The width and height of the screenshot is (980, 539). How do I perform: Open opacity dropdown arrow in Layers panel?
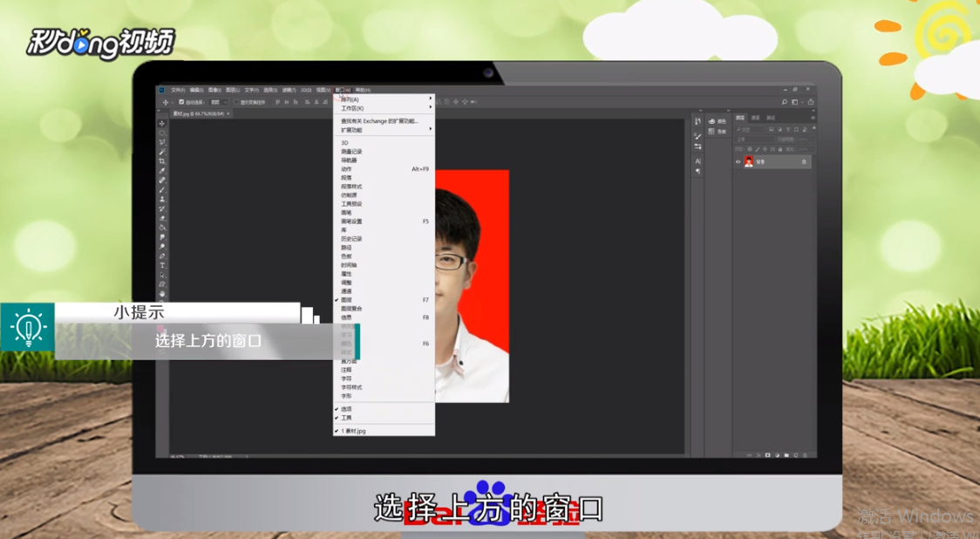pos(813,140)
